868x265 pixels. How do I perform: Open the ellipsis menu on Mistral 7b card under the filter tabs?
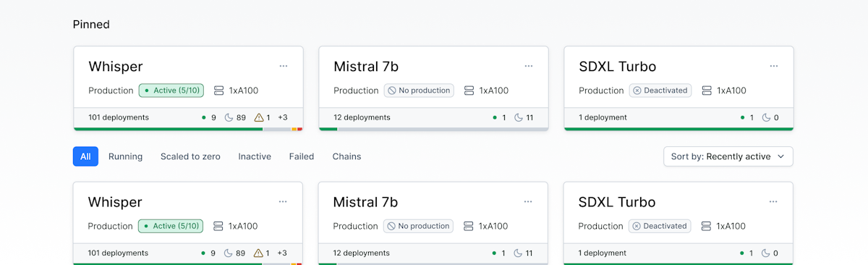pyautogui.click(x=528, y=201)
